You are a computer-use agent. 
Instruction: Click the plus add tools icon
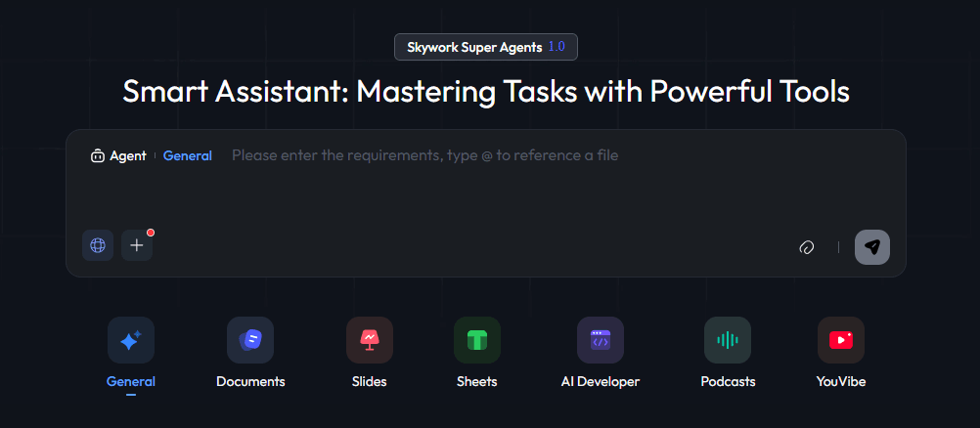click(x=137, y=245)
